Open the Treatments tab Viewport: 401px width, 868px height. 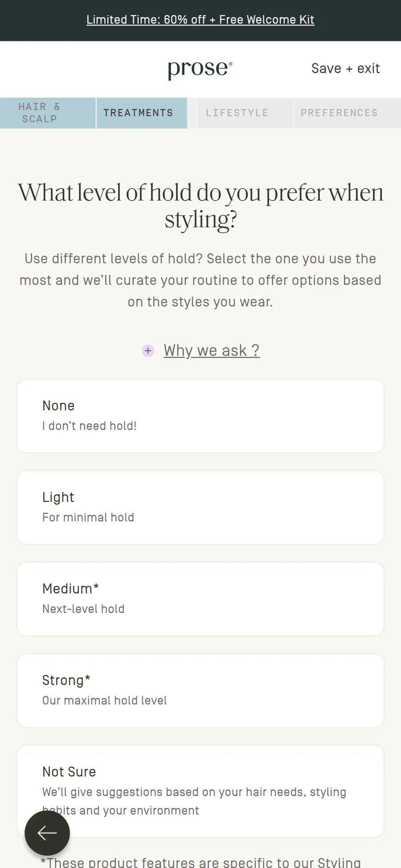pyautogui.click(x=142, y=113)
